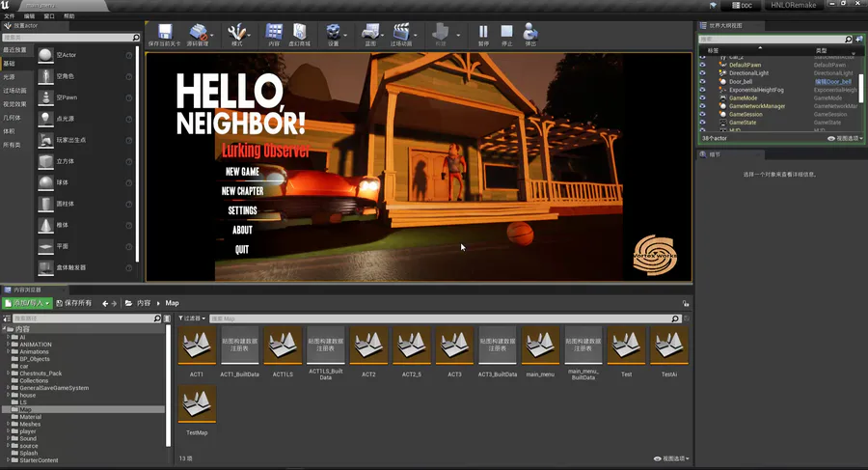
Task: Click the main_menu map thumbnail
Action: tap(540, 345)
